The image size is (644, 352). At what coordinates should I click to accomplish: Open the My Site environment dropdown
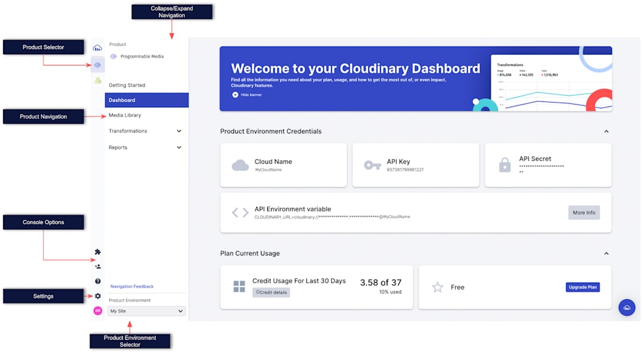click(147, 311)
